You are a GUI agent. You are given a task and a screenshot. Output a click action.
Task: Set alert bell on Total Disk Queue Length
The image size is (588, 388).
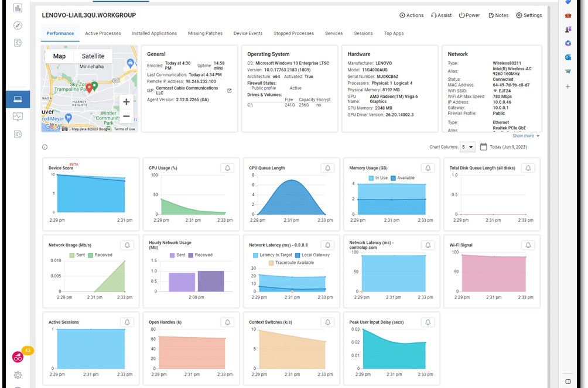click(528, 168)
